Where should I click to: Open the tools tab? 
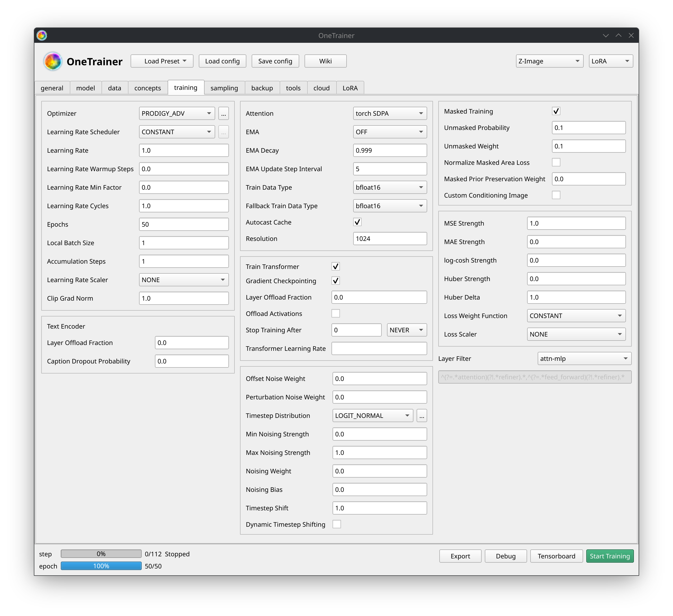tap(293, 88)
